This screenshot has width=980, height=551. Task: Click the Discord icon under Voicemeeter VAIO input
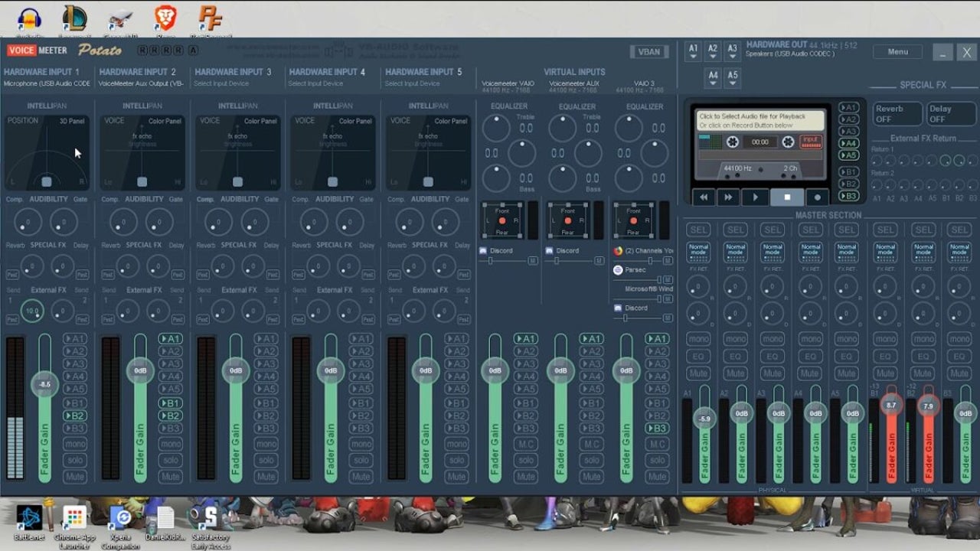coord(482,250)
